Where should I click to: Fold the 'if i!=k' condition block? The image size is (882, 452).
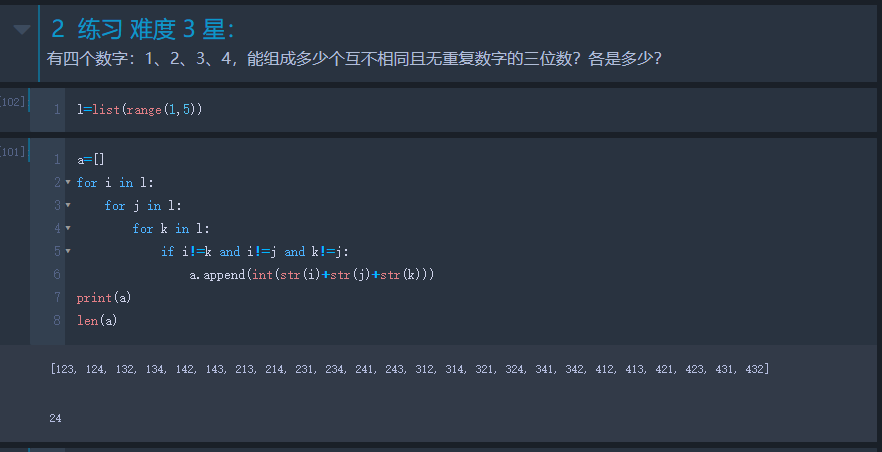tap(67, 252)
